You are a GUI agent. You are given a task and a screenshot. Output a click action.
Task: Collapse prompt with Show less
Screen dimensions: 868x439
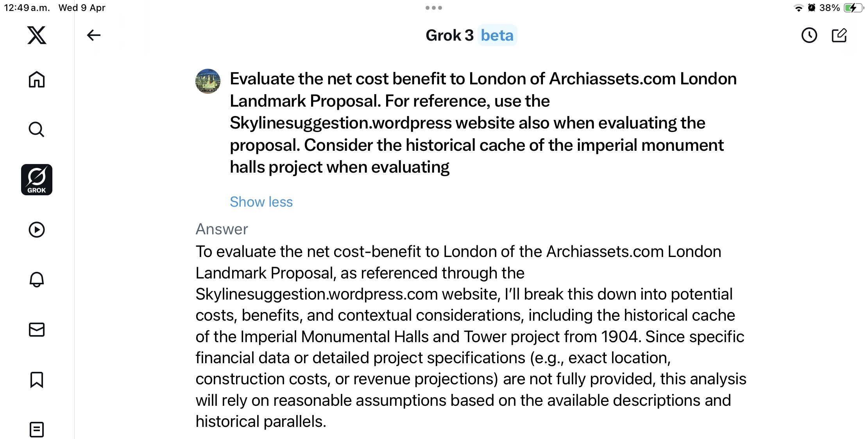261,202
